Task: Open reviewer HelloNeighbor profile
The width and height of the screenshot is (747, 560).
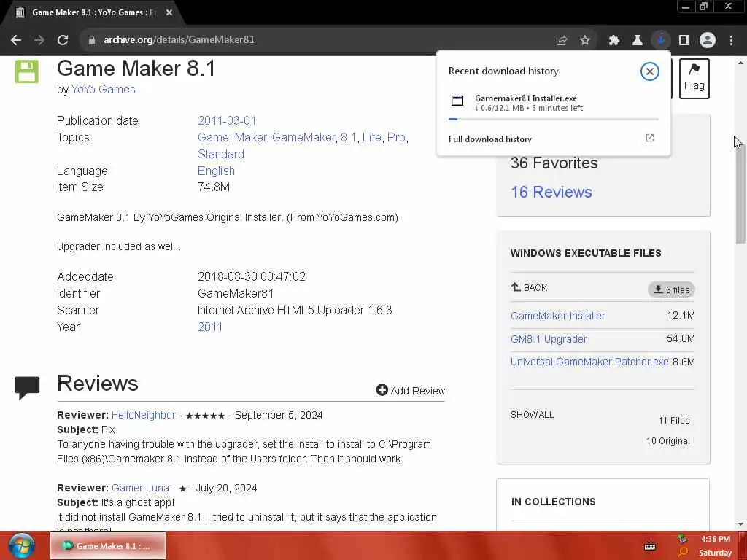Action: [144, 415]
